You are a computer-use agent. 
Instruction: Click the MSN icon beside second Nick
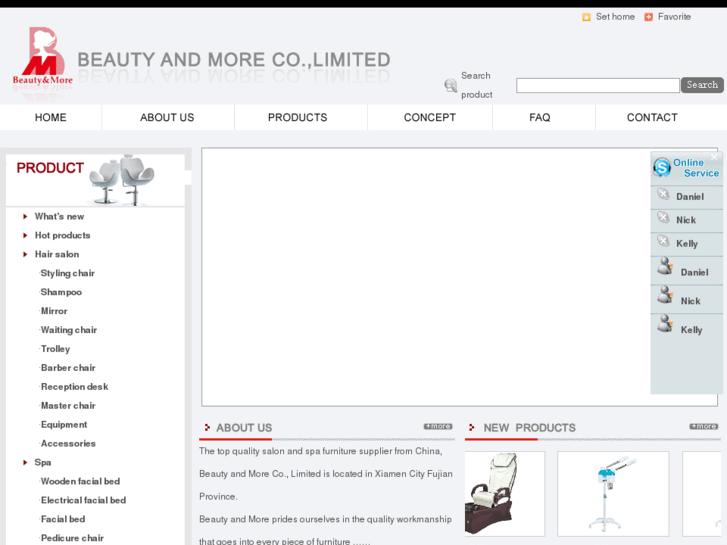point(665,295)
